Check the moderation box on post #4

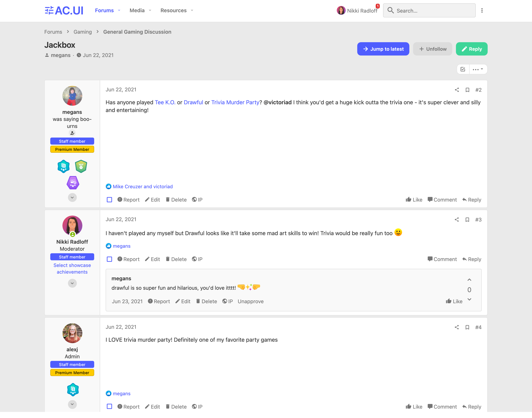coord(109,407)
